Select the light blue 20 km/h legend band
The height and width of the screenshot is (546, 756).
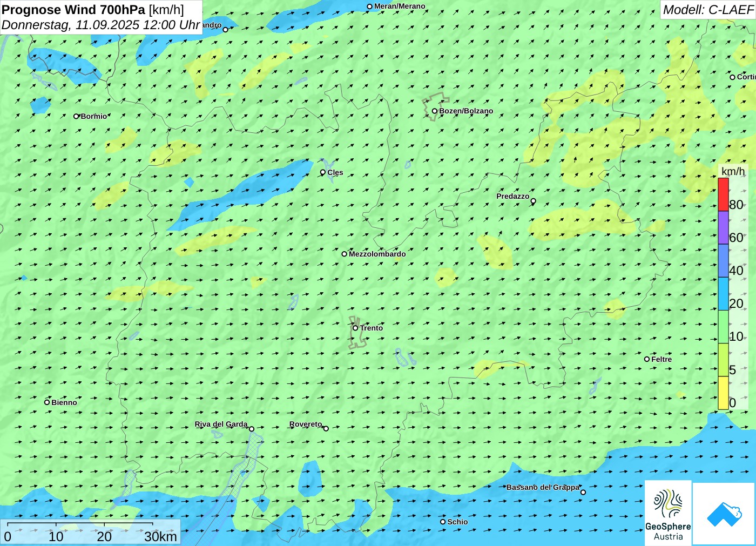723,293
